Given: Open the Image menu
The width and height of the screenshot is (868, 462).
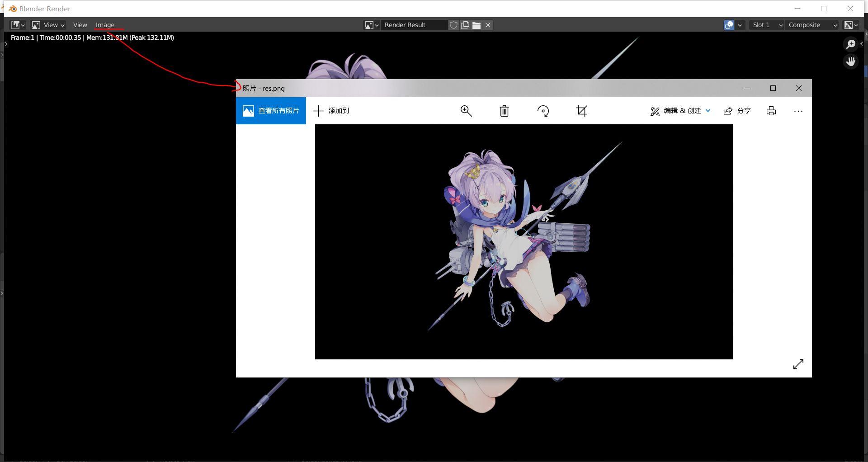Looking at the screenshot, I should pos(105,25).
